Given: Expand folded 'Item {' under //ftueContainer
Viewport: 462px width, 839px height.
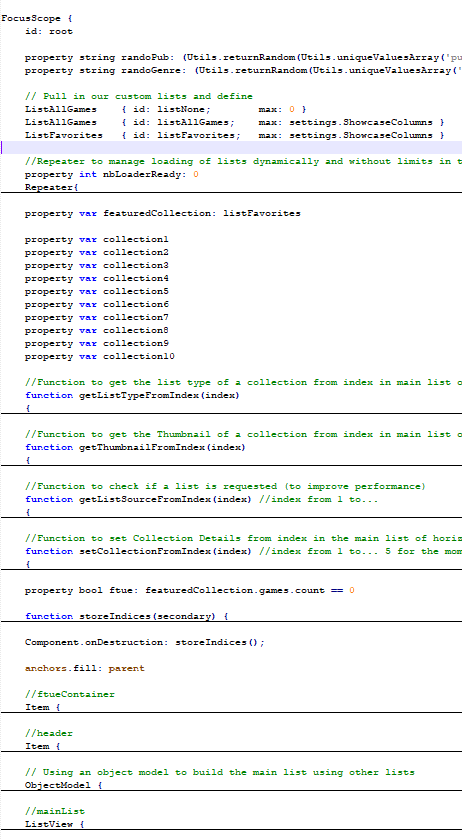Looking at the screenshot, I should coord(43,707).
